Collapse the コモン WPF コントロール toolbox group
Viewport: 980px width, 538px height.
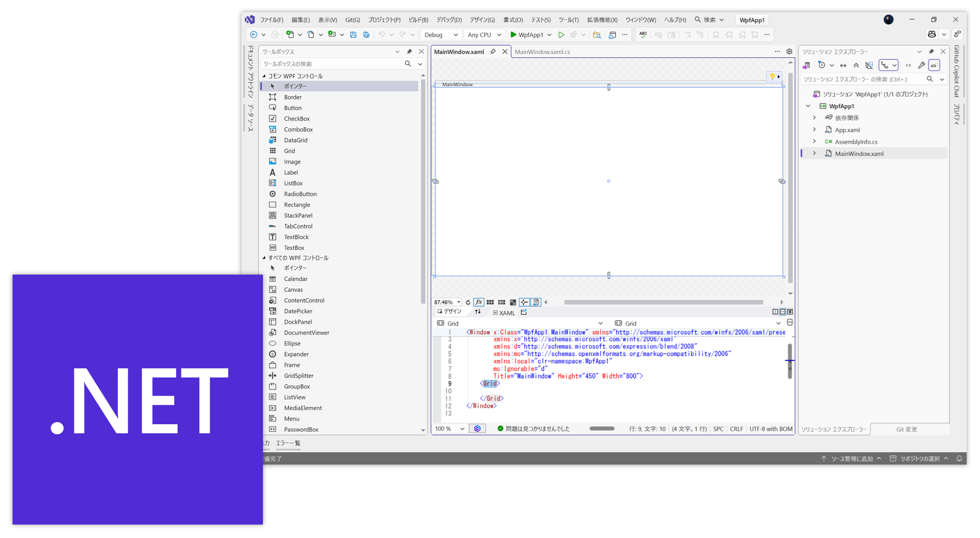click(x=264, y=76)
